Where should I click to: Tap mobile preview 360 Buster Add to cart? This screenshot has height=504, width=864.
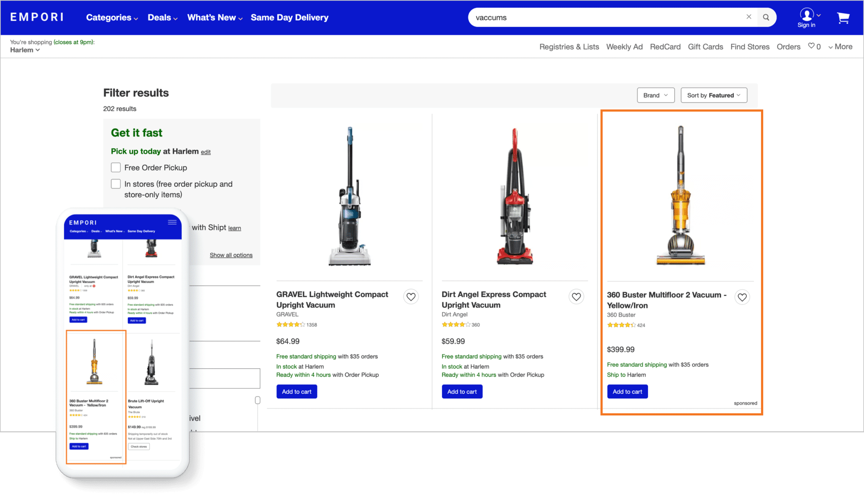tap(79, 446)
